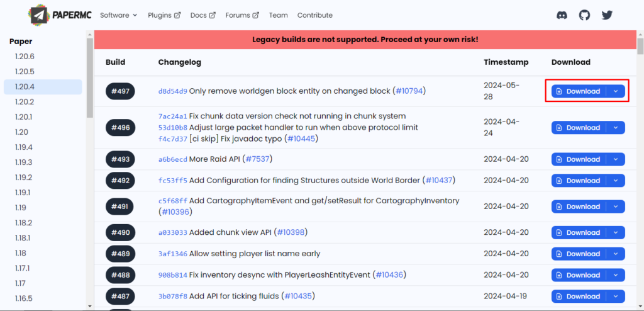The height and width of the screenshot is (311, 644).
Task: Click the external link icon beside Forums
Action: pyautogui.click(x=256, y=15)
